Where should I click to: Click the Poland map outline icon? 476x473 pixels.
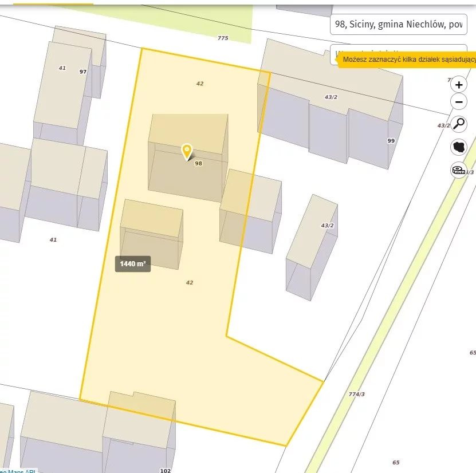[x=459, y=147]
